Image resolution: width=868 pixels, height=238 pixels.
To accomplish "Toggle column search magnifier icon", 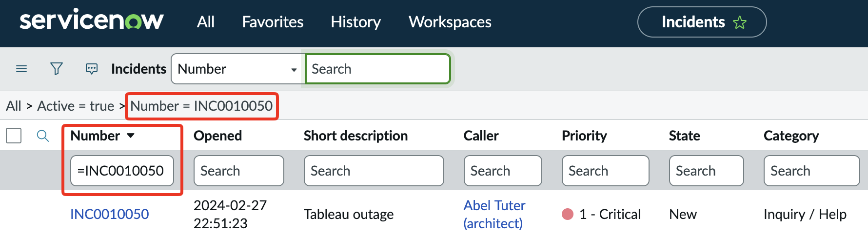I will [43, 136].
